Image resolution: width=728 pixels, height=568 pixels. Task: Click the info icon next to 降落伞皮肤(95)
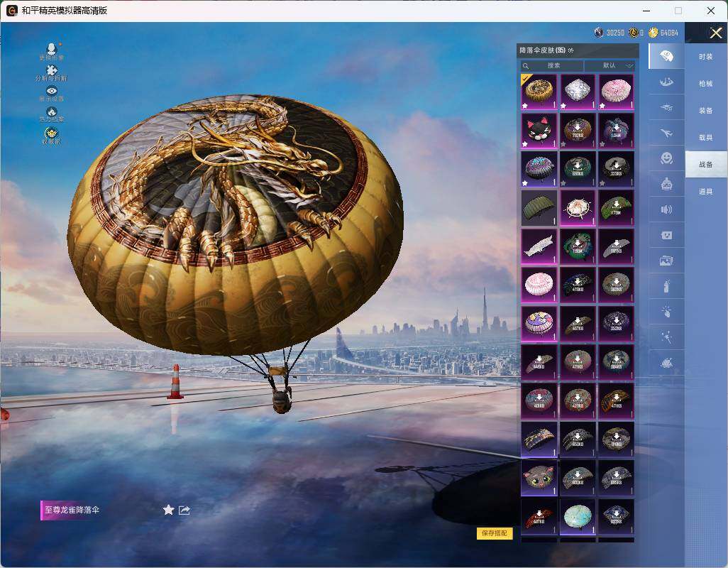570,50
